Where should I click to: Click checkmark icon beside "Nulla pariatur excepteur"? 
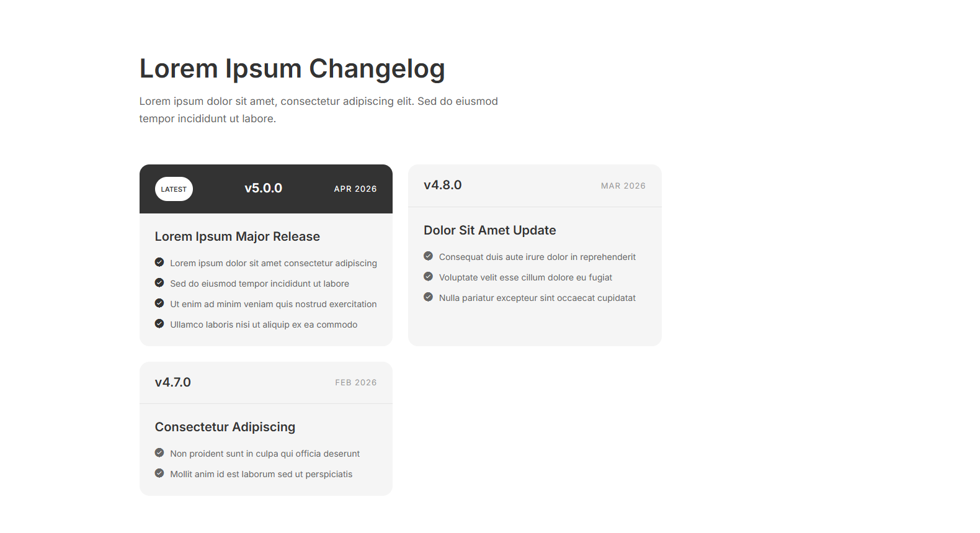(428, 297)
